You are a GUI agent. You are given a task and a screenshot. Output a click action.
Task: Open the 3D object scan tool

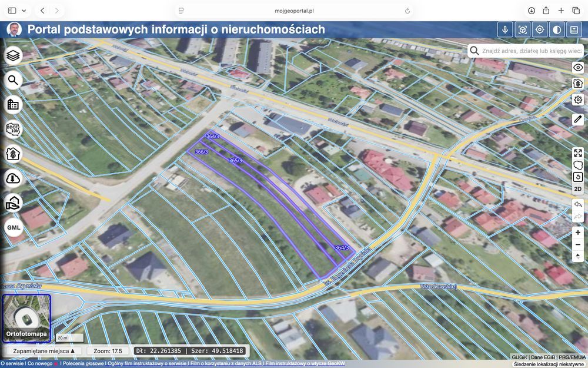pyautogui.click(x=522, y=29)
